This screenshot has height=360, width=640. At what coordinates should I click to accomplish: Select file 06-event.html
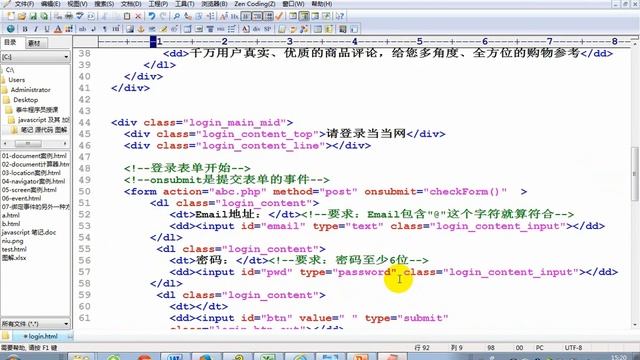(21, 198)
